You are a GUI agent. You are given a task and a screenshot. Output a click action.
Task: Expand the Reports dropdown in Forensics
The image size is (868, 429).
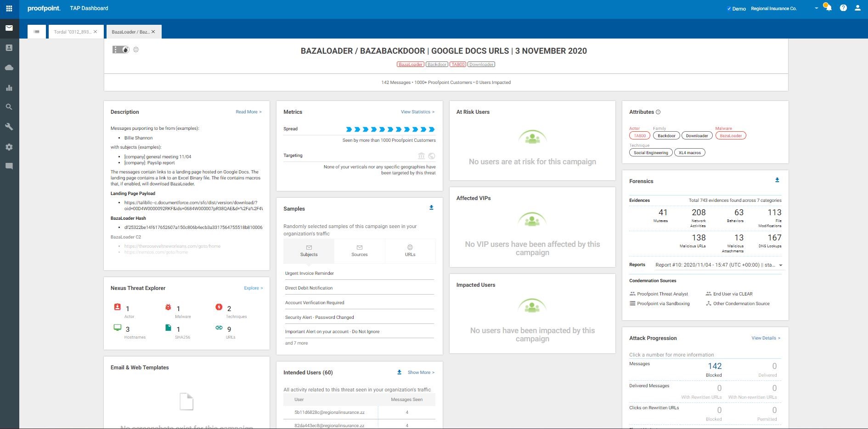click(x=780, y=265)
